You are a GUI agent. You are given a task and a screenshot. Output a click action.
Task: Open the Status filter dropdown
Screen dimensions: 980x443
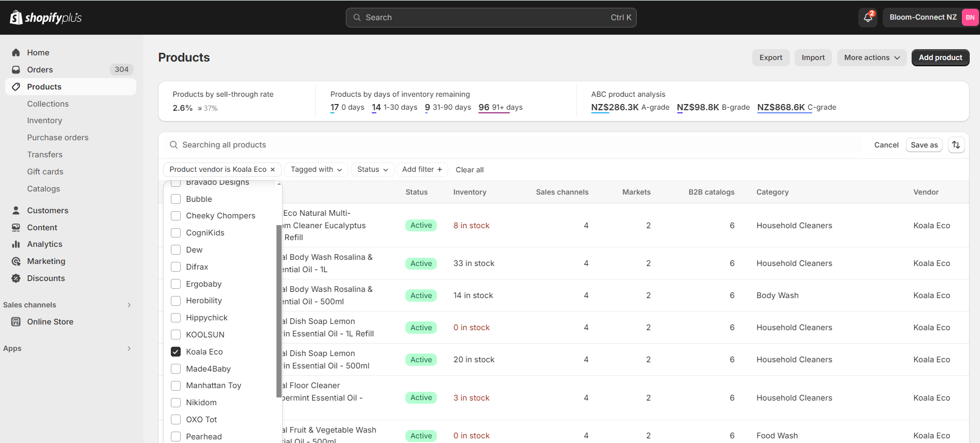(x=372, y=170)
